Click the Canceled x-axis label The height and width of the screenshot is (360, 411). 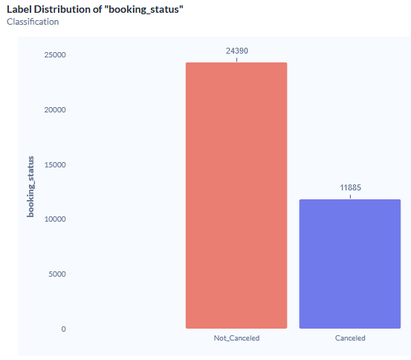[350, 338]
